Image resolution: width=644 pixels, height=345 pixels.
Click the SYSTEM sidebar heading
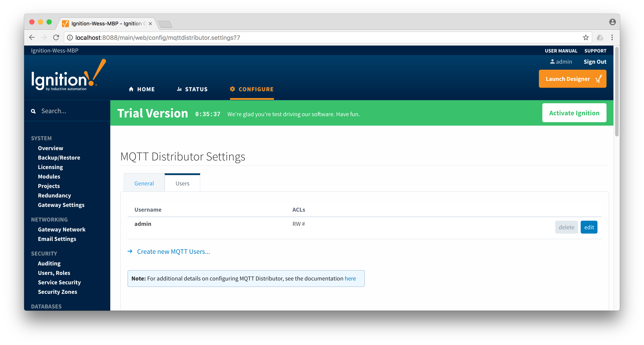coord(41,138)
